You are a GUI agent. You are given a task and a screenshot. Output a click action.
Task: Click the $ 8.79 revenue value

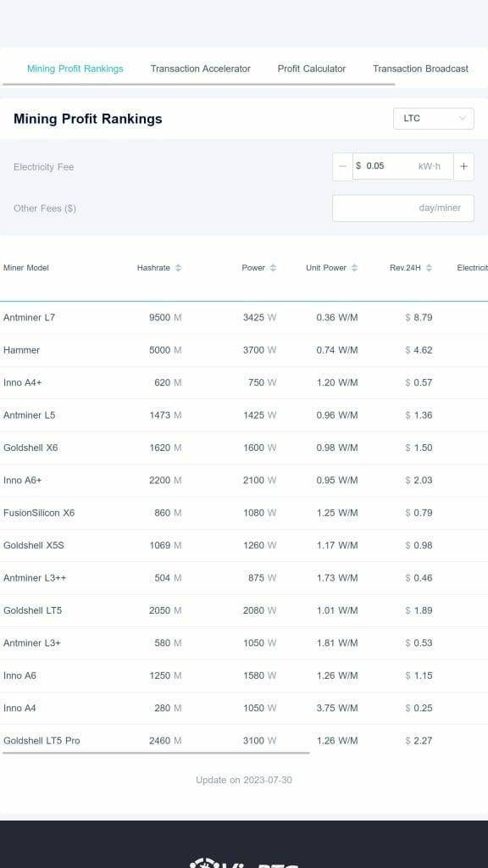[x=419, y=318]
